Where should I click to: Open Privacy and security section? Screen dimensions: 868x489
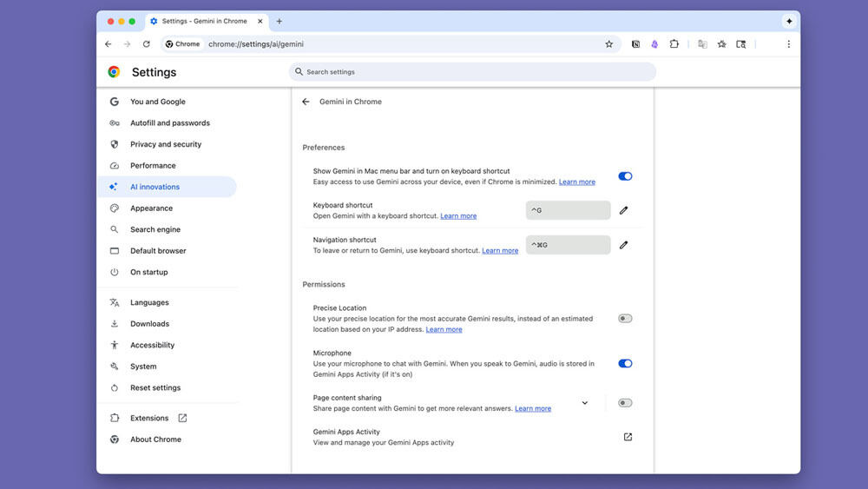(x=168, y=144)
